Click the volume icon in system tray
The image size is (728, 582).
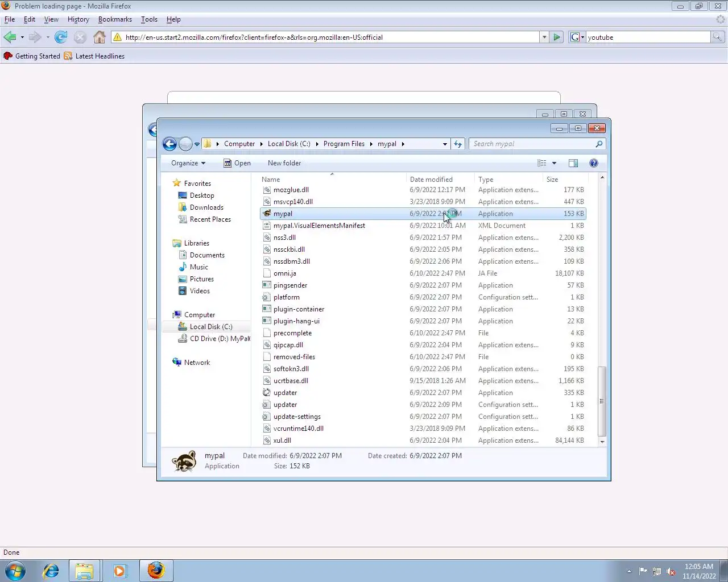671,571
